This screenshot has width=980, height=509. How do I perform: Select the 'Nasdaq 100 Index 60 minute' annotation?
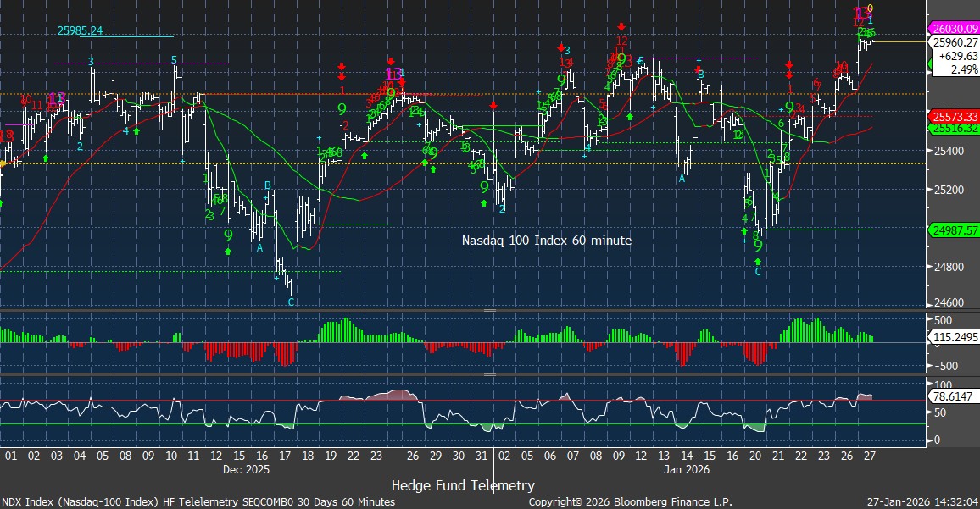(x=546, y=241)
